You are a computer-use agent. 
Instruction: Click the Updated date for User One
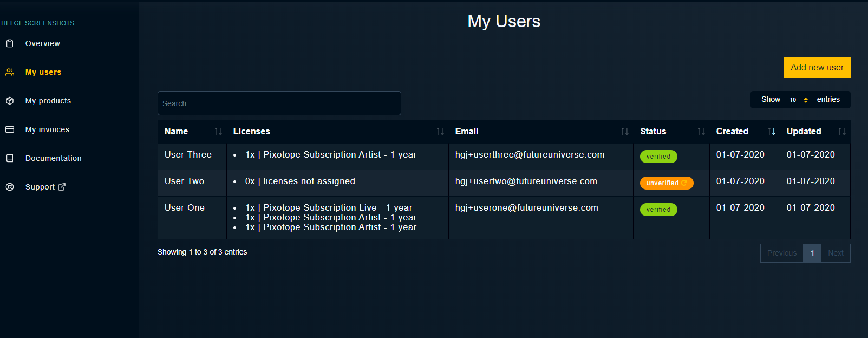[x=811, y=208]
